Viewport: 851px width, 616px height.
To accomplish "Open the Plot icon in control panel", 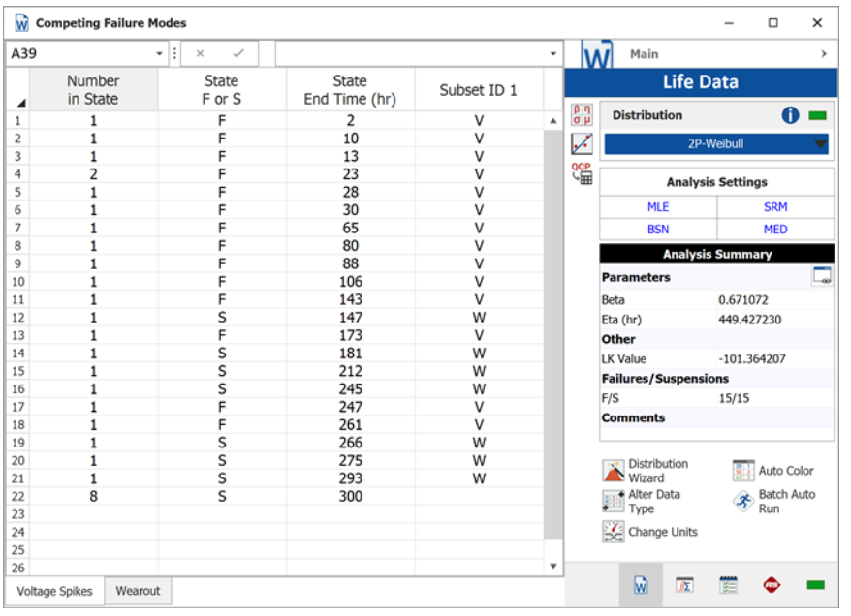I will [582, 143].
